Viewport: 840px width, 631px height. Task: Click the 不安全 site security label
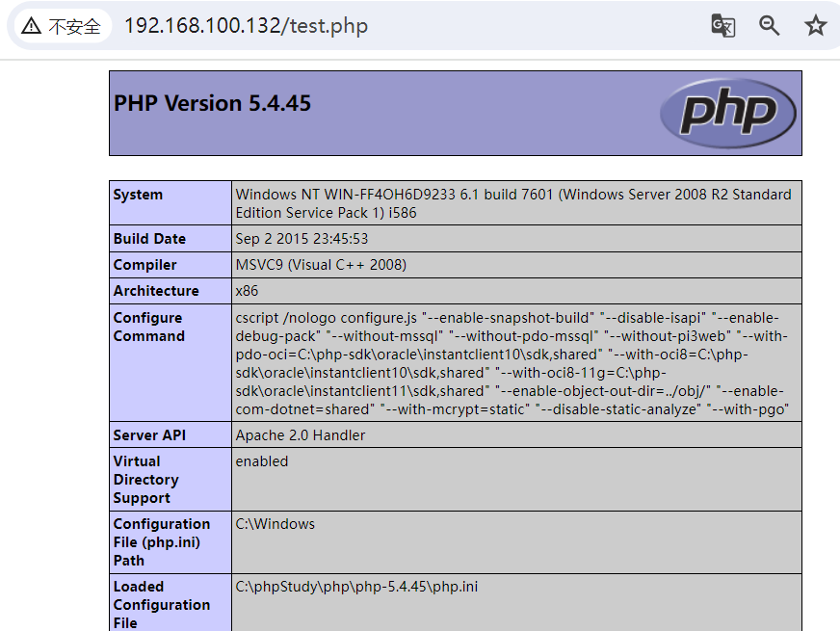pyautogui.click(x=74, y=26)
